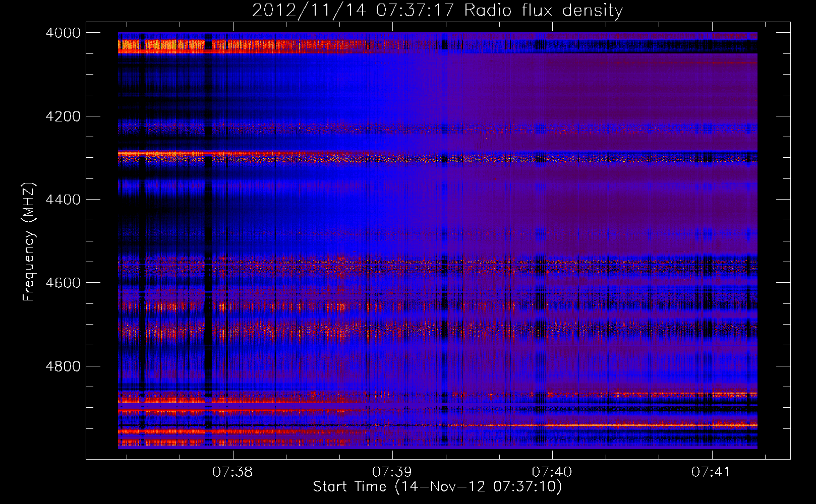Viewport: 816px width, 504px height.
Task: Click the 07:39 time tick label
Action: 392,472
